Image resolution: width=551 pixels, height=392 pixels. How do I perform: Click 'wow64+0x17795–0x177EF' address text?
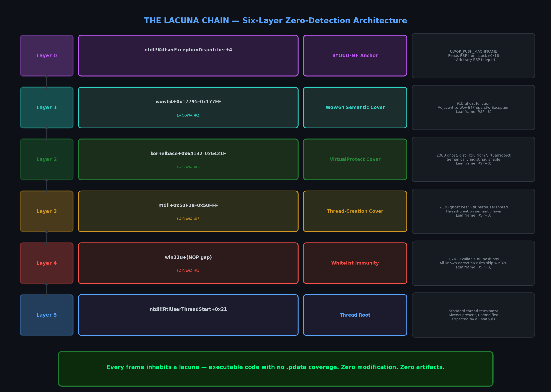[x=188, y=102]
